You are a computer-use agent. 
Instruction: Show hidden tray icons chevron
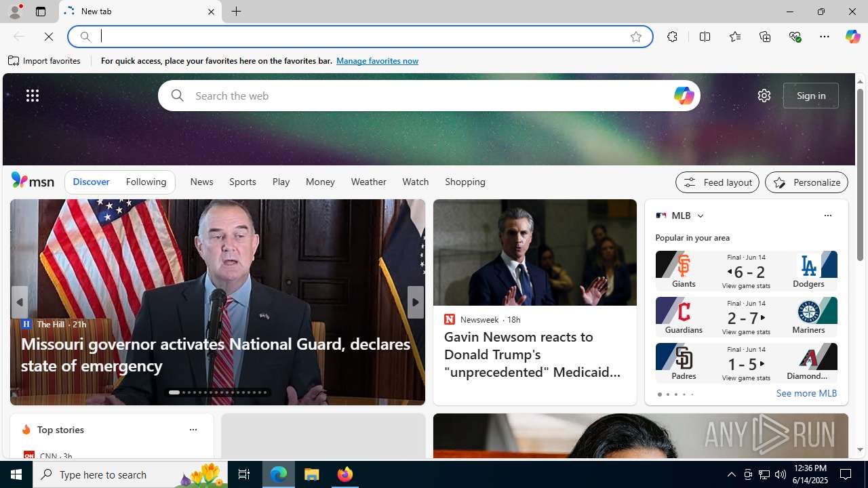coord(731,474)
